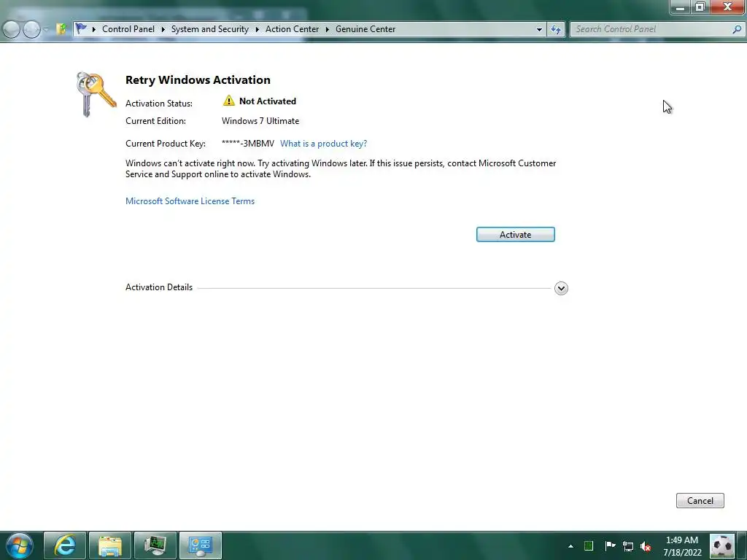Click the Action Center flag icon in address bar
This screenshot has width=747, height=560.
pos(82,28)
